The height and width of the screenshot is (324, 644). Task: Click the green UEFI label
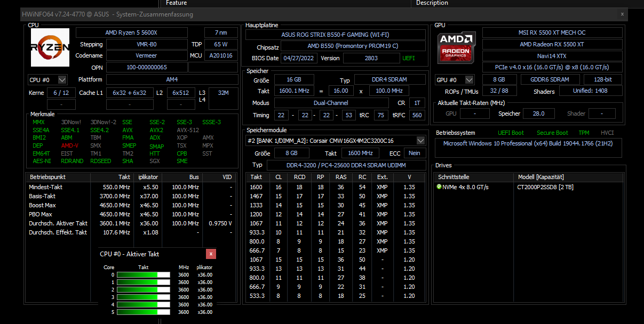tap(408, 58)
